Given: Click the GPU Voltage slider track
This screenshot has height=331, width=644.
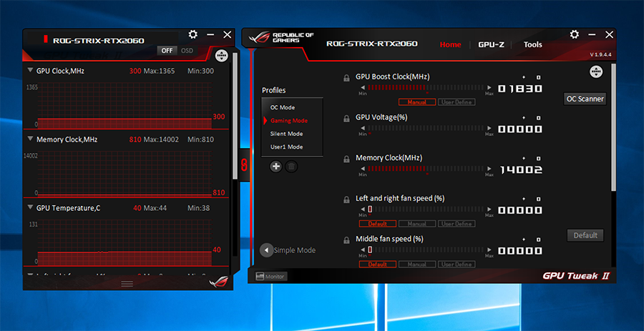Looking at the screenshot, I should (x=426, y=128).
